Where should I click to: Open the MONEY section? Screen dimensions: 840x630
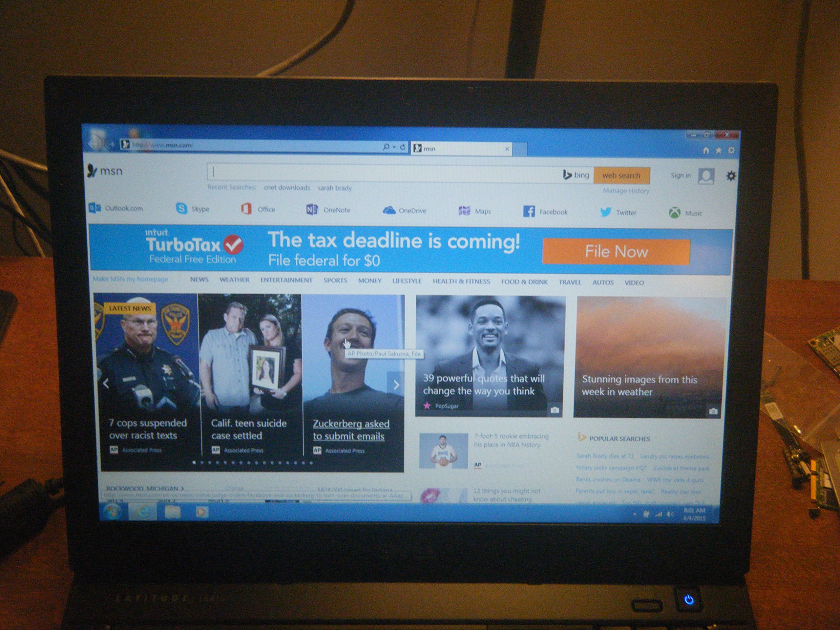point(370,281)
